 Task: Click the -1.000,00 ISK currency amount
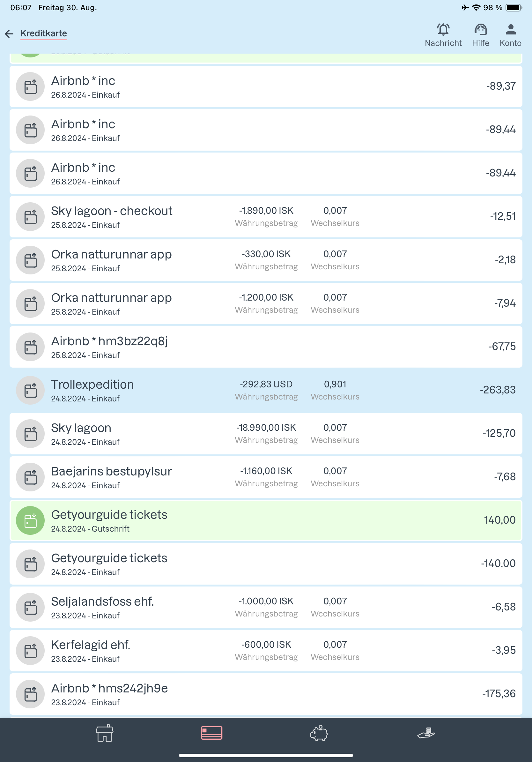(266, 601)
